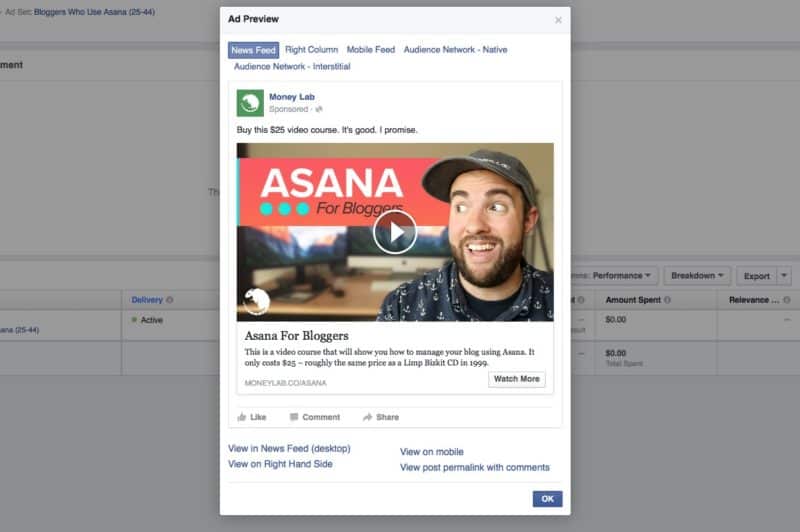Click the Money Lab page avatar icon

[x=250, y=103]
